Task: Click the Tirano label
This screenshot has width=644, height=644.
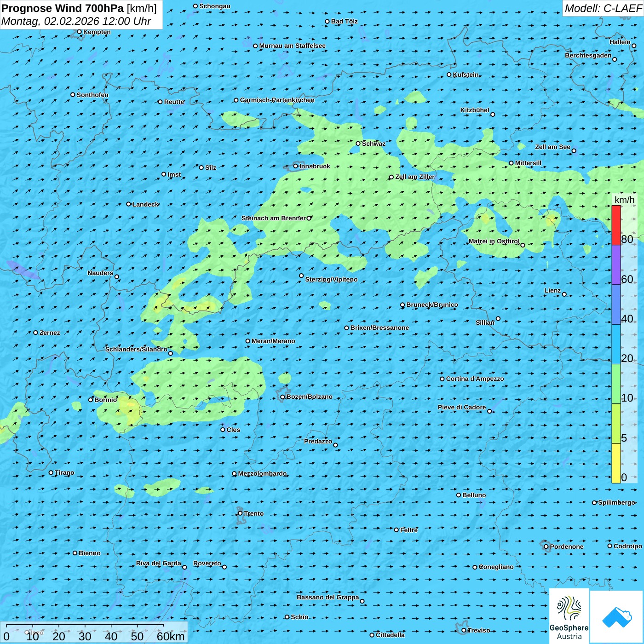Action: click(x=64, y=472)
